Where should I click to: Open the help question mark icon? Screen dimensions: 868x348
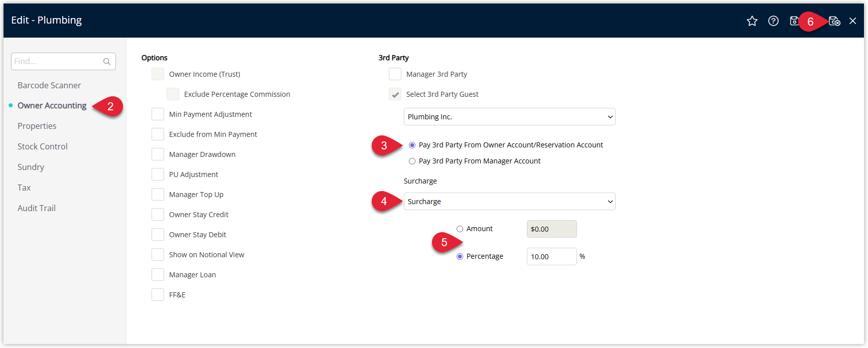click(x=773, y=21)
